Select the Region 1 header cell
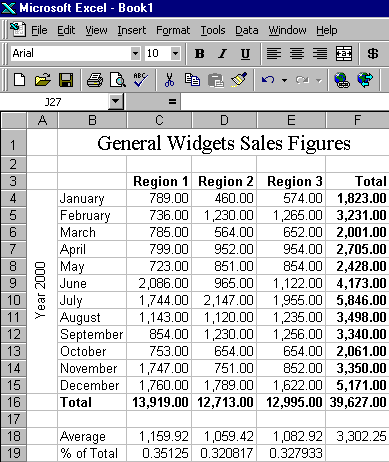This screenshot has height=462, width=389. [x=159, y=181]
